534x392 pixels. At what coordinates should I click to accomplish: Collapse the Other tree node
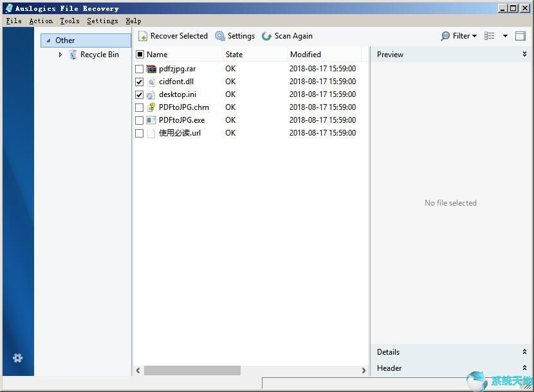tap(48, 39)
